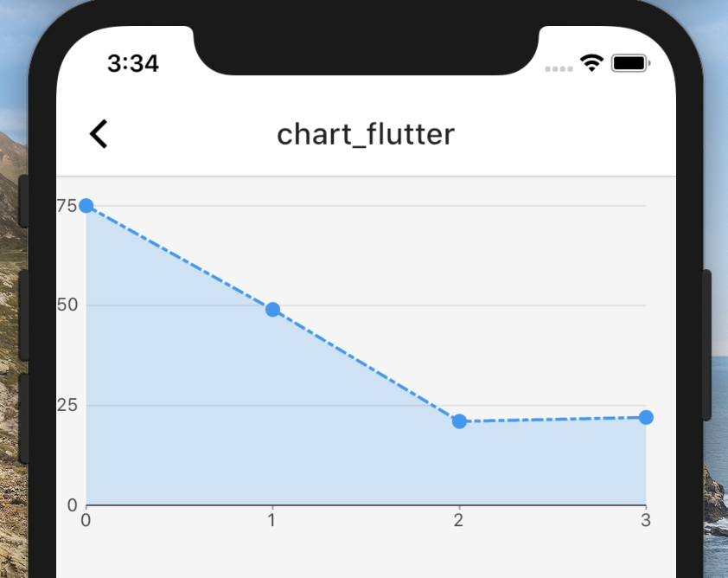Tap the Wi-Fi icon in status bar
The image size is (728, 578).
(592, 62)
